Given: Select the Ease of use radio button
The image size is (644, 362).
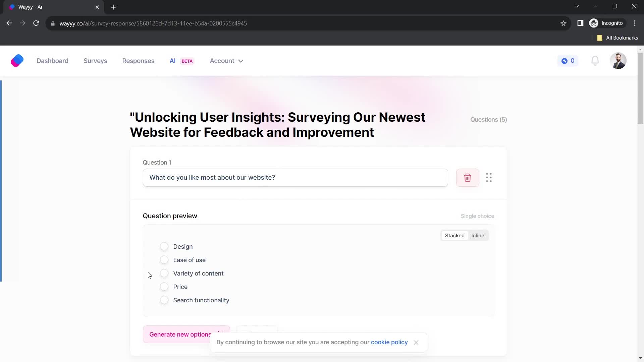Looking at the screenshot, I should click(x=165, y=260).
